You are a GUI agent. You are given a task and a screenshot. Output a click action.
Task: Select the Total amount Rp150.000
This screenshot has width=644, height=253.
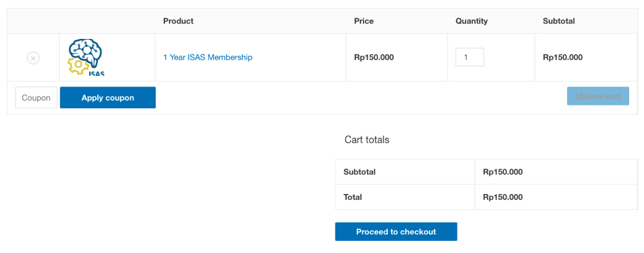502,197
